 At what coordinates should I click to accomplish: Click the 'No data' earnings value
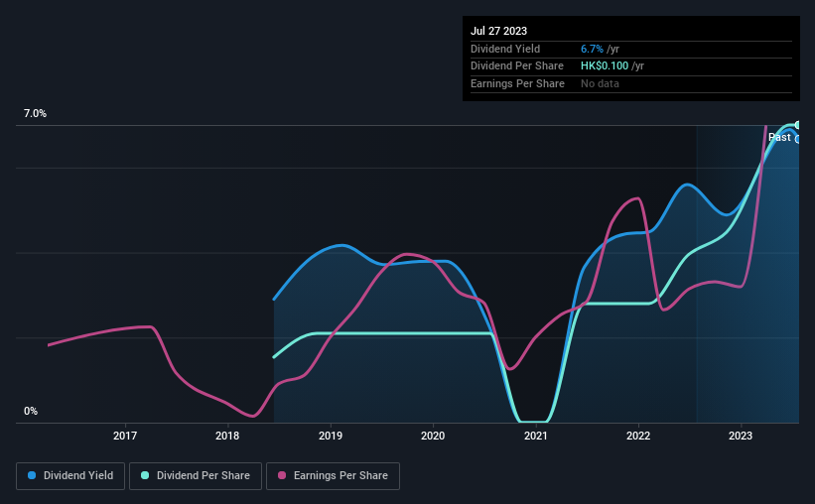point(600,83)
